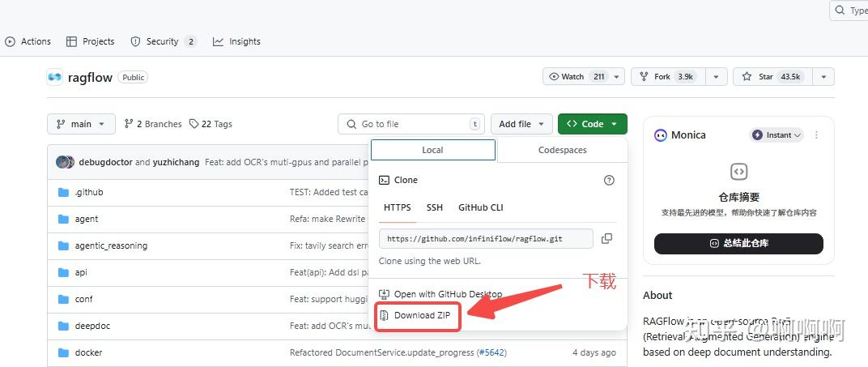
Task: Switch to the Codespaces tab
Action: click(563, 150)
